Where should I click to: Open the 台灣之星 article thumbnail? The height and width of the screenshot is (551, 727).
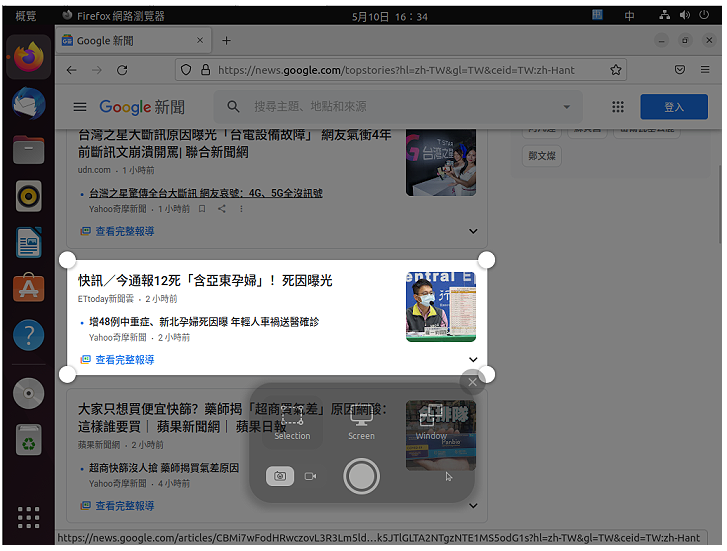tap(440, 163)
